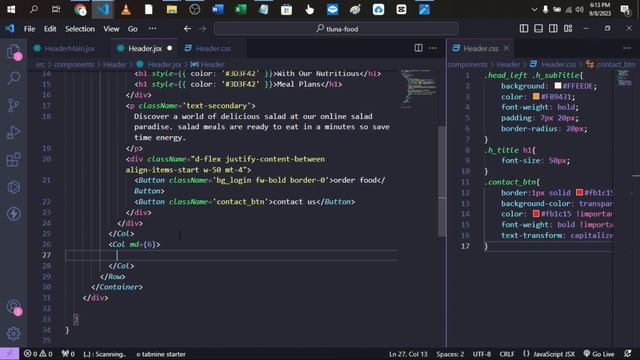Click the Ln 27, Col 13 status entry
The image size is (640, 360).
[x=408, y=354]
